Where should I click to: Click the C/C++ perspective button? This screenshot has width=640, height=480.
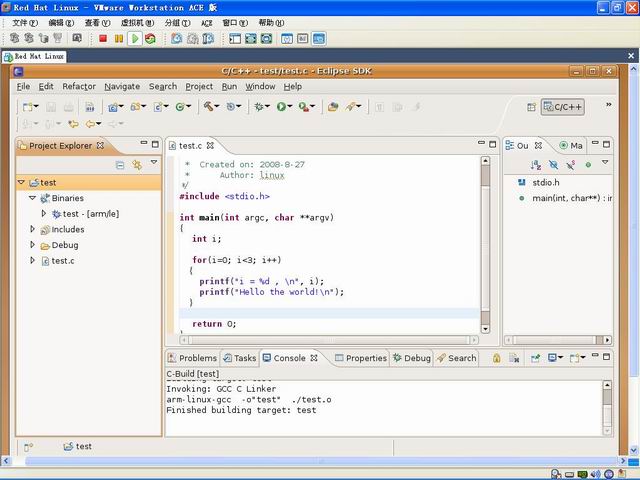pos(563,107)
